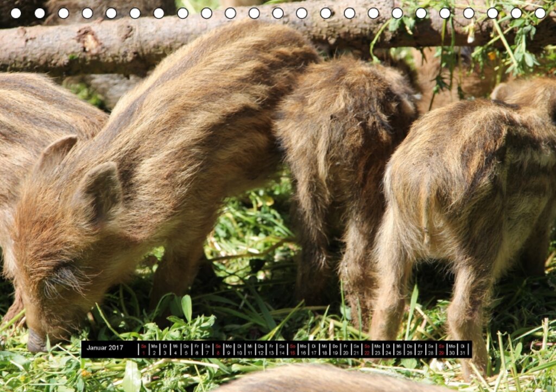Click Sunday 'So 29' in the calendar strip
Image resolution: width=556 pixels, height=392 pixels.
pos(441,350)
